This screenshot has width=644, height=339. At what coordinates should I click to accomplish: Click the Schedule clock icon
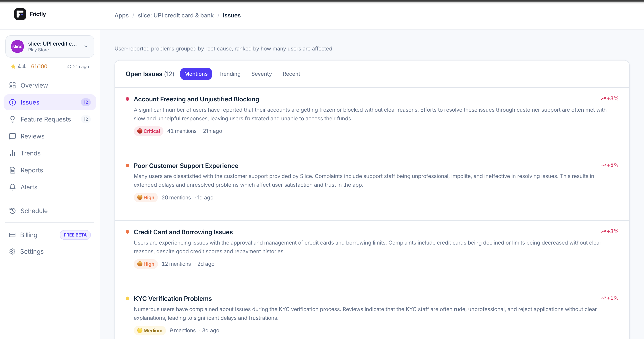click(13, 211)
